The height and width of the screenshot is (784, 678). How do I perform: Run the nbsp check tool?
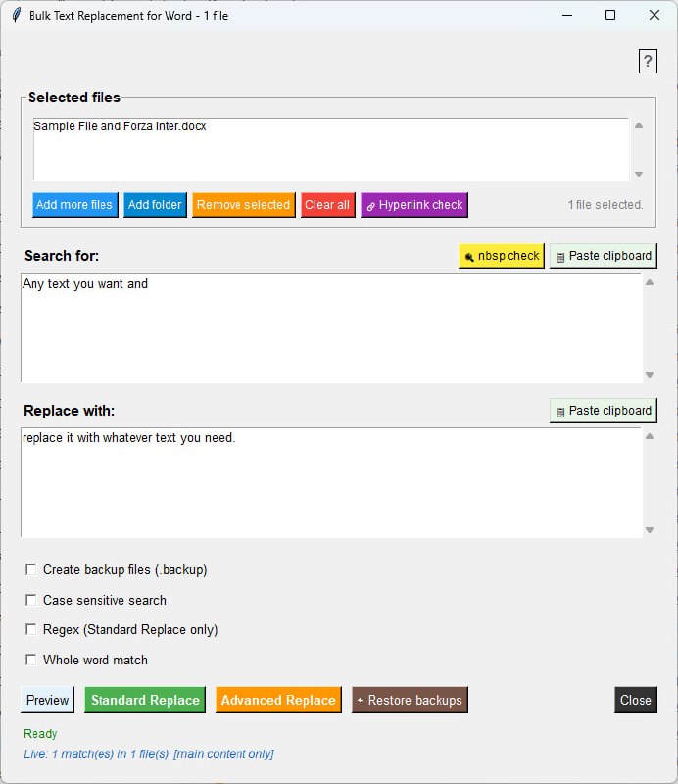[502, 256]
